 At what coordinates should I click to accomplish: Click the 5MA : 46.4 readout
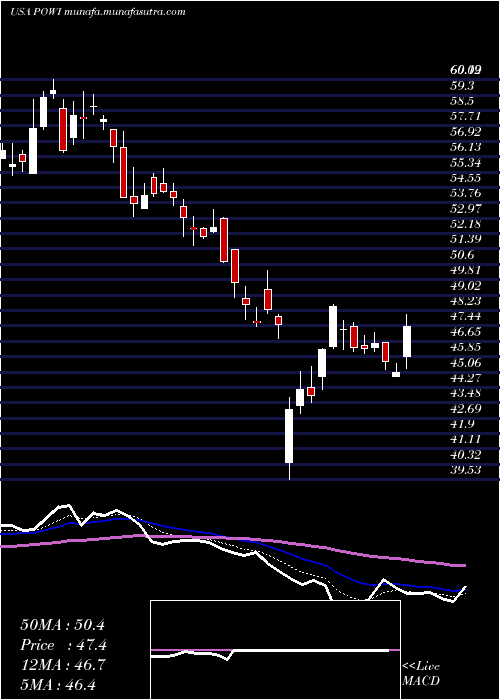click(x=58, y=685)
